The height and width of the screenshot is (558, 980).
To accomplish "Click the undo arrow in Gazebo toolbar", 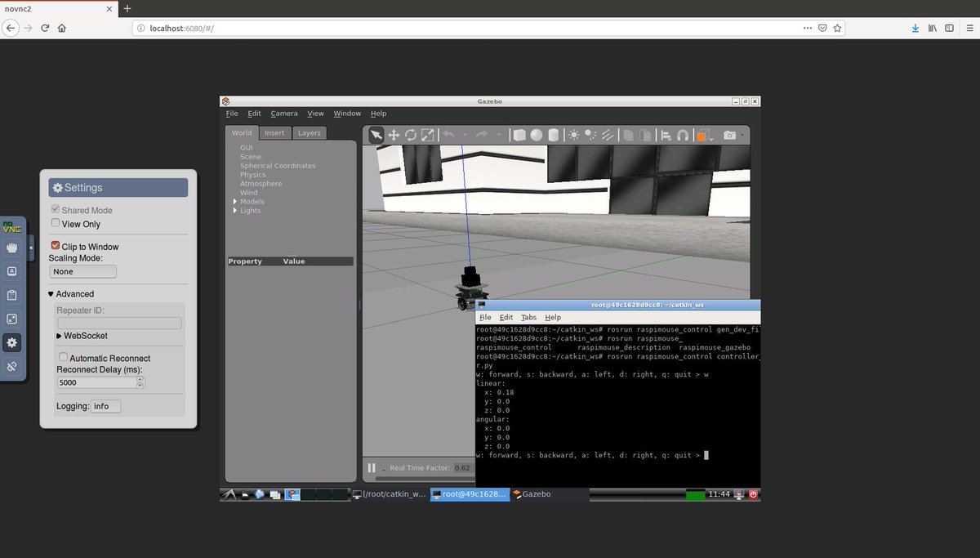I will coord(448,135).
